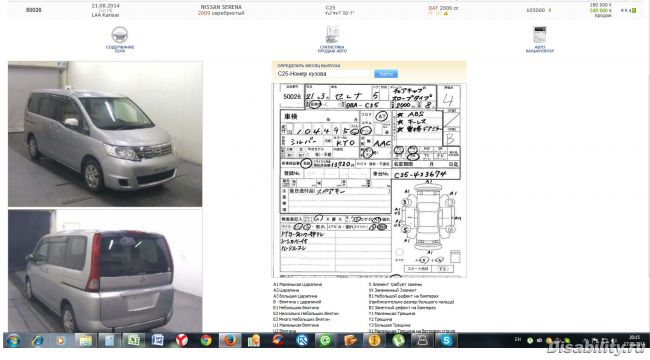
Task: Click the NISSAN SERENA lot title
Action: tap(221, 7)
